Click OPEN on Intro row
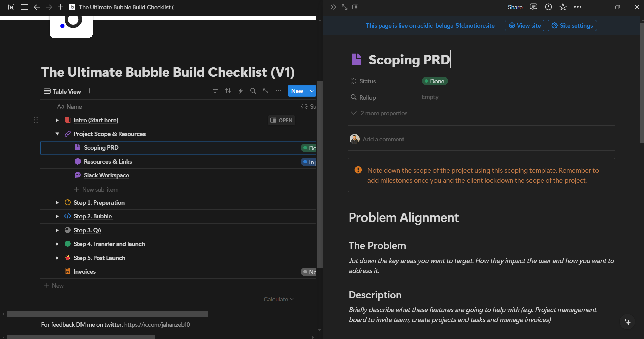The height and width of the screenshot is (339, 644). (x=282, y=120)
